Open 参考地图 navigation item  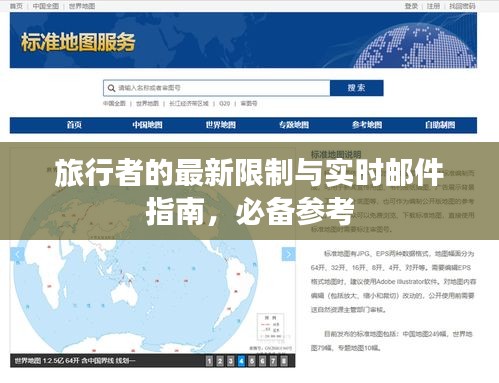pyautogui.click(x=367, y=125)
